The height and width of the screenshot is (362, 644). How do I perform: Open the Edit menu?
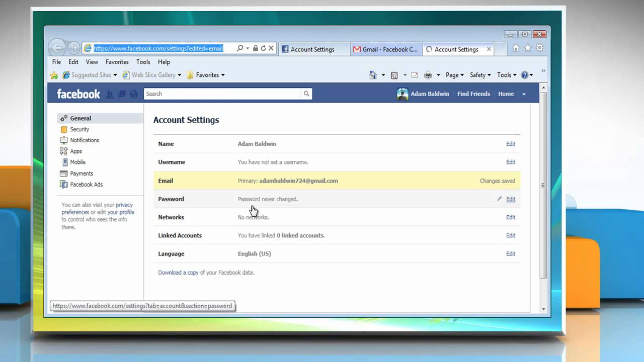click(x=73, y=62)
